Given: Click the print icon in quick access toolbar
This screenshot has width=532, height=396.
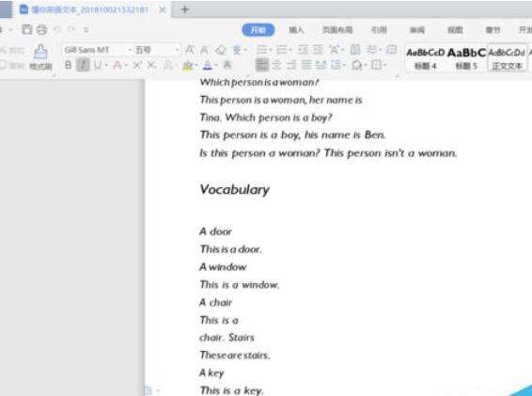Looking at the screenshot, I should [x=41, y=29].
